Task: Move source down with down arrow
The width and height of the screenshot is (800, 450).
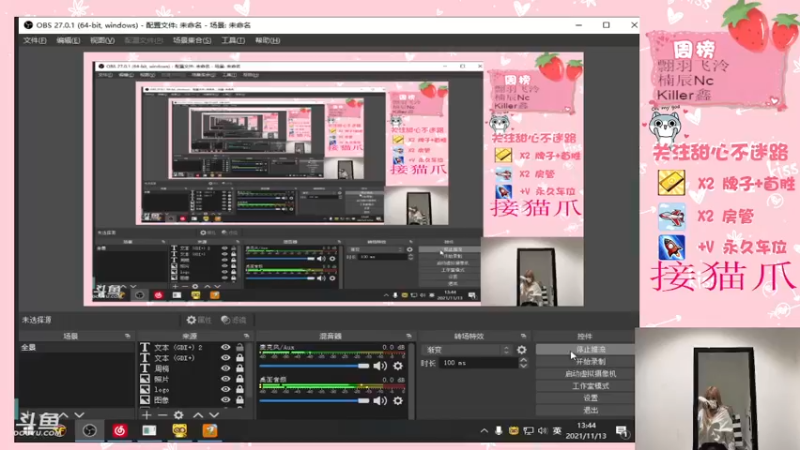Action: (x=214, y=415)
